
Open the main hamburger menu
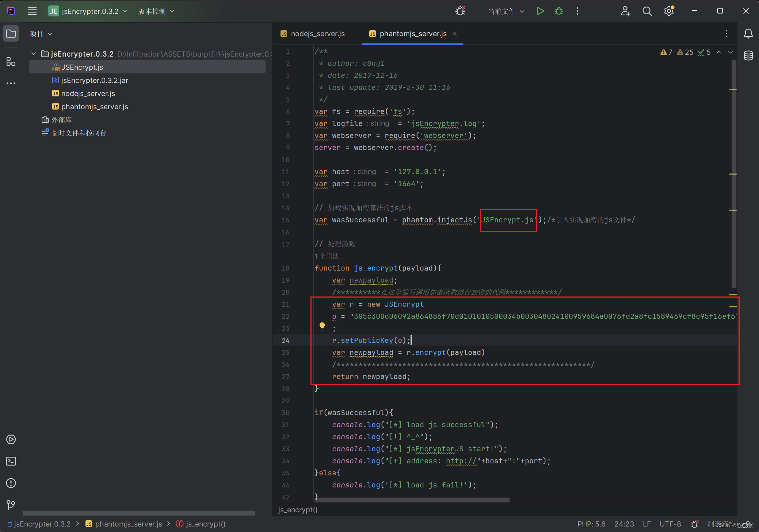coord(32,11)
